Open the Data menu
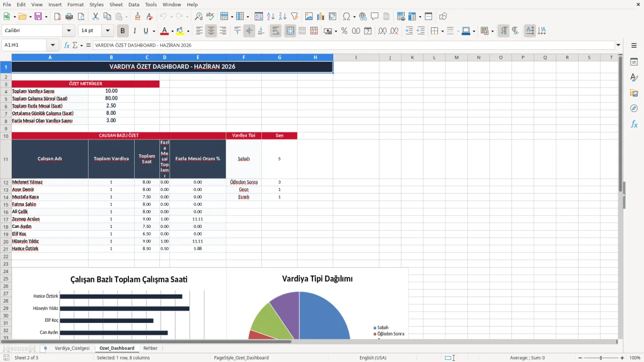The image size is (644, 362). point(134,4)
